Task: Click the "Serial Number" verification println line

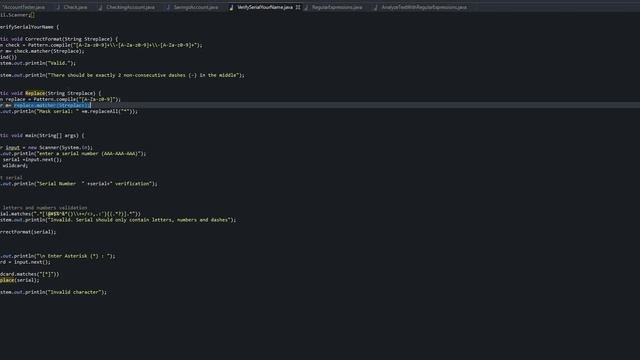Action: 79,184
